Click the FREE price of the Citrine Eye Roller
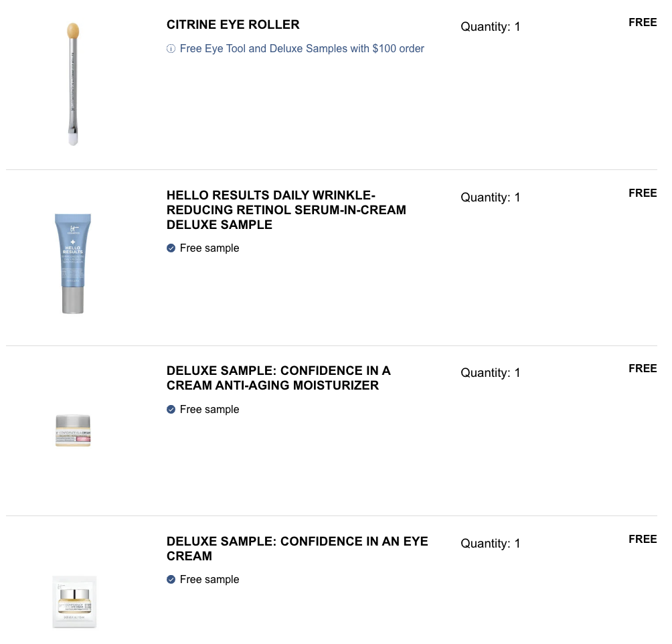Viewport: 672px width, 644px height. click(x=643, y=23)
